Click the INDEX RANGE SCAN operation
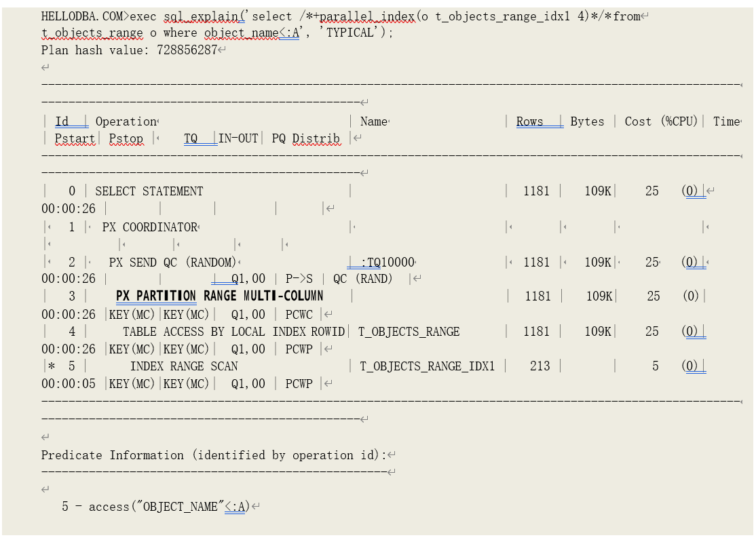 184,366
